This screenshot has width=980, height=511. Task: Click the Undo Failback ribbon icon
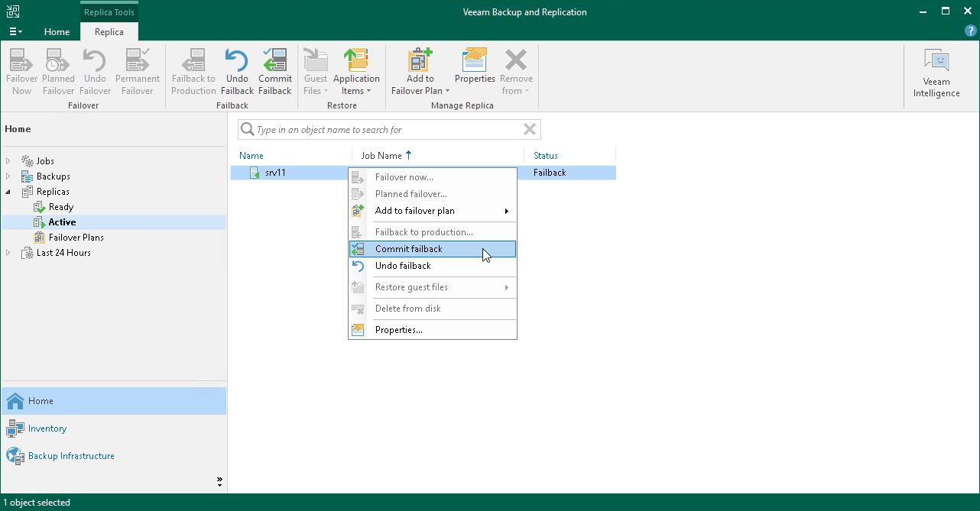coord(237,72)
